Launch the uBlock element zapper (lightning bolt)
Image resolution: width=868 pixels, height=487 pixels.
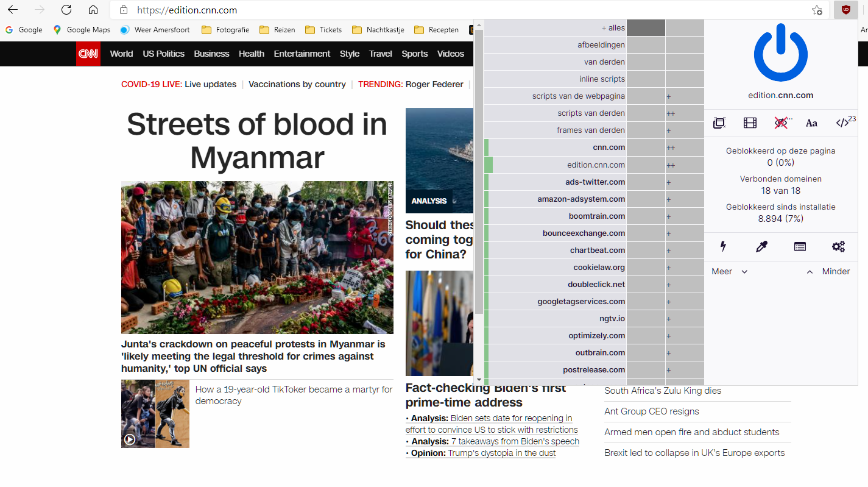[723, 246]
